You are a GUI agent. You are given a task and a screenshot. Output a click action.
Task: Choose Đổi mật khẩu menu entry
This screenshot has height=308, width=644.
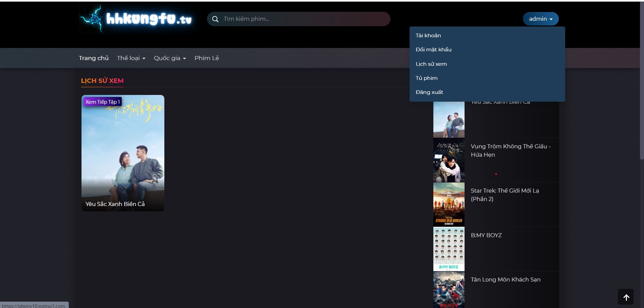pos(433,50)
